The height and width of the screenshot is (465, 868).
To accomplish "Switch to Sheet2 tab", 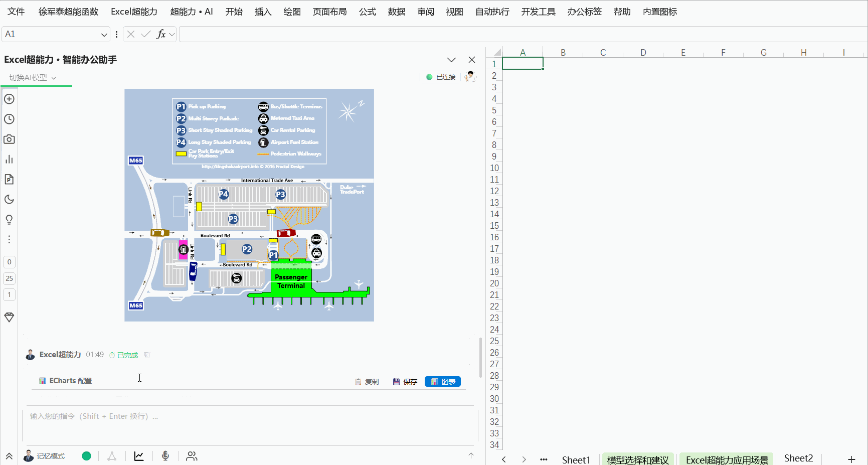I will coord(798,458).
